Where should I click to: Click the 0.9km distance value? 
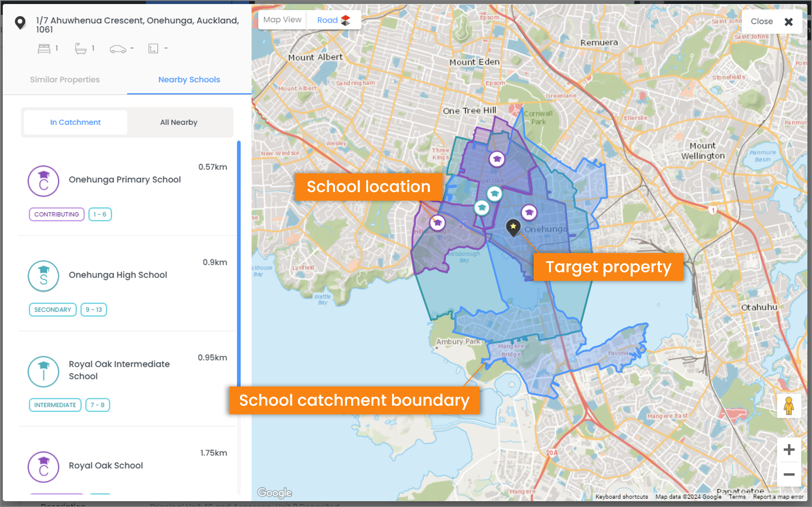tap(215, 262)
